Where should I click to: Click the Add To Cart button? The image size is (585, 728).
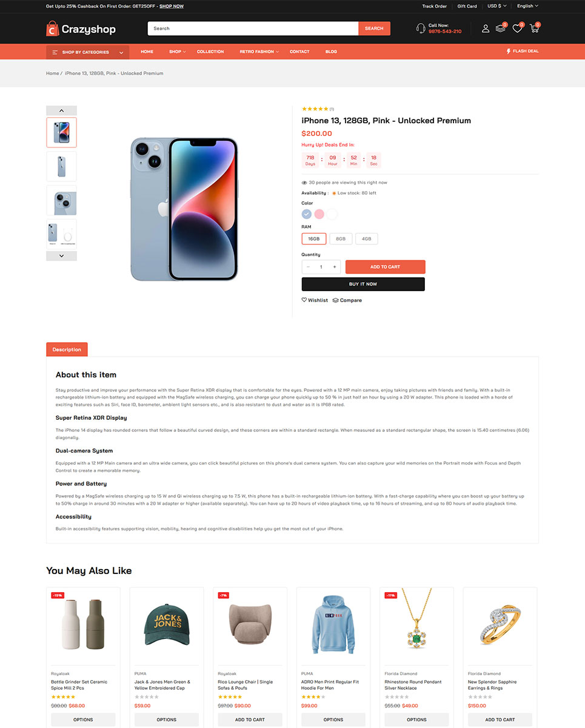[385, 267]
